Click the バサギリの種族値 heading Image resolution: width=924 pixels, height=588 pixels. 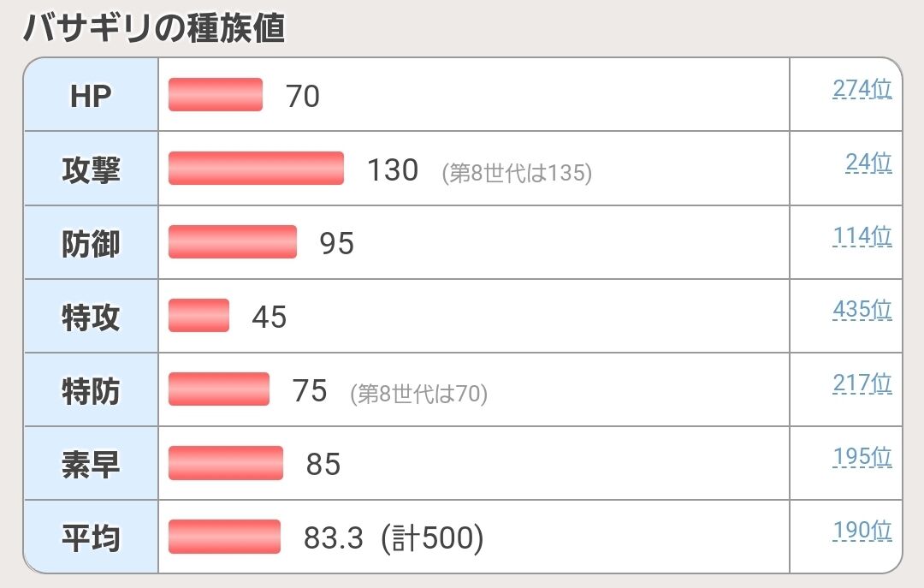pyautogui.click(x=154, y=27)
